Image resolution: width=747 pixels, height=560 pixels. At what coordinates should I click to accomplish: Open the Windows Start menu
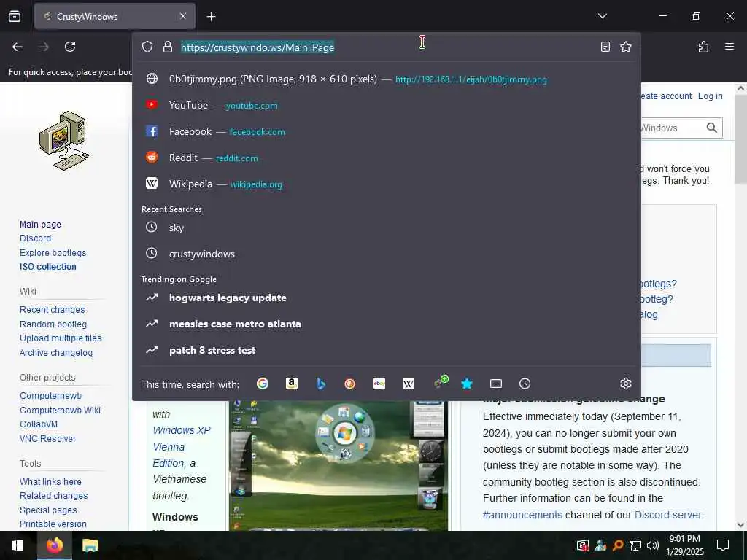coord(18,545)
